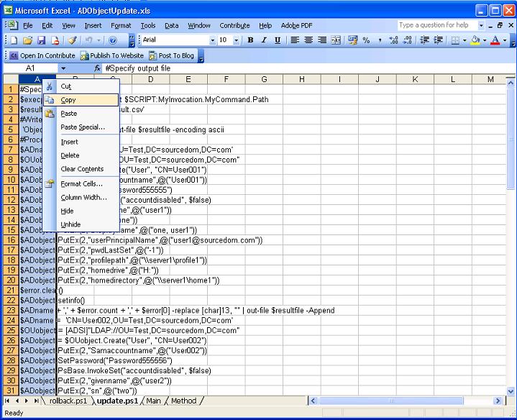Expand the font size dropdown
Screen dimensions: 517x420
pyautogui.click(x=237, y=40)
